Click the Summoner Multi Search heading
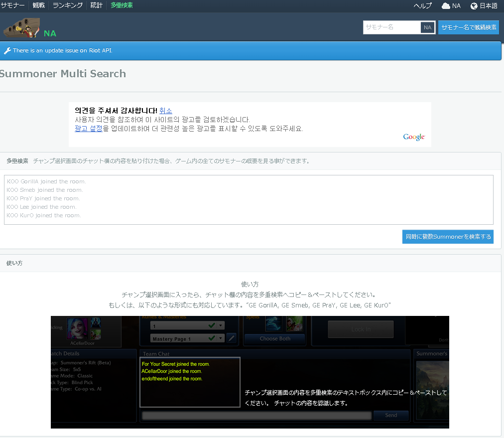Screen dimensions: 504x438 pyautogui.click(x=63, y=74)
